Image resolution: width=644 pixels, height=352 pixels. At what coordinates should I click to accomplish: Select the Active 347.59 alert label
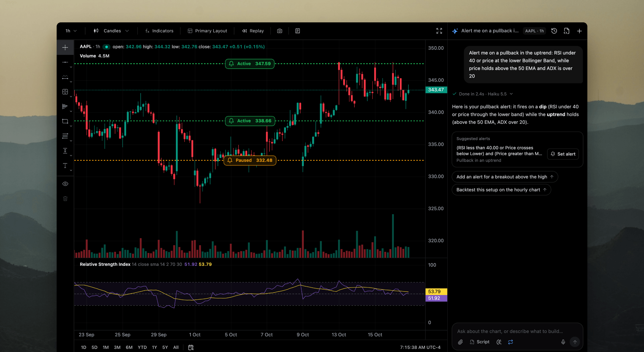pyautogui.click(x=250, y=64)
